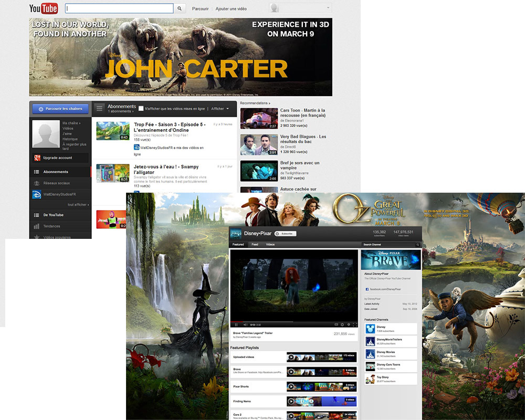Open the 'Jetez-vous à l'eau ! - Swampy' video thumbnail

click(113, 173)
